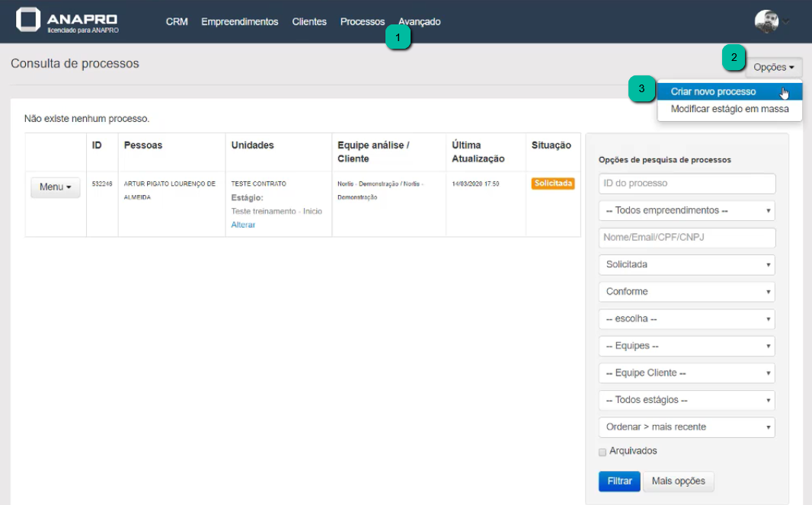
Task: Click the green step 1 marker badge
Action: click(398, 37)
